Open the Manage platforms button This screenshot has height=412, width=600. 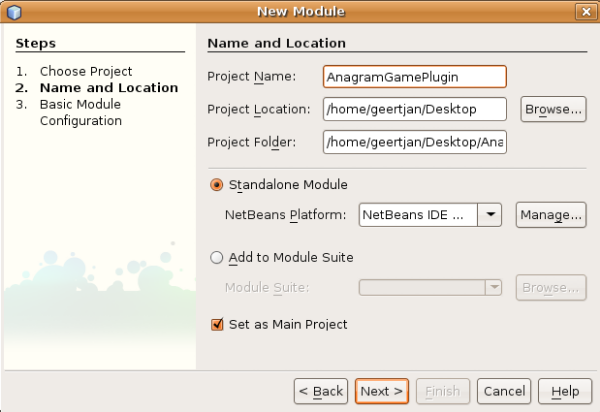click(551, 215)
